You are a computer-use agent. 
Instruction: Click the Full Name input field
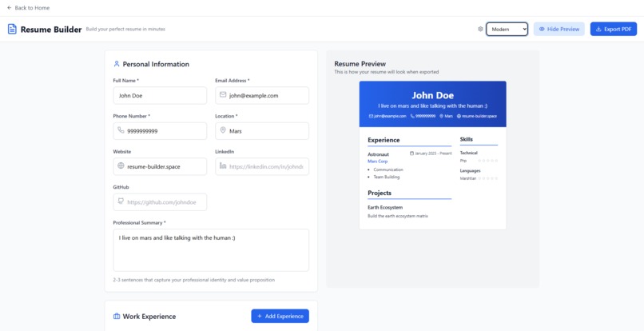[x=160, y=95]
